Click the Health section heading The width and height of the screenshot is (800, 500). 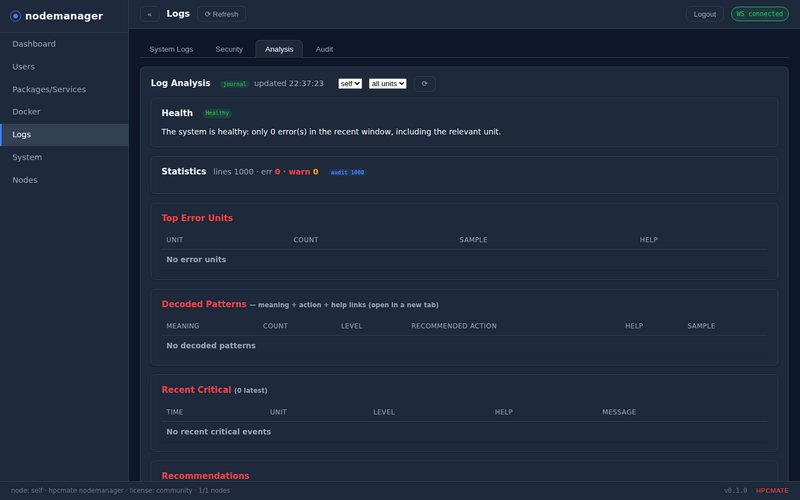(177, 113)
